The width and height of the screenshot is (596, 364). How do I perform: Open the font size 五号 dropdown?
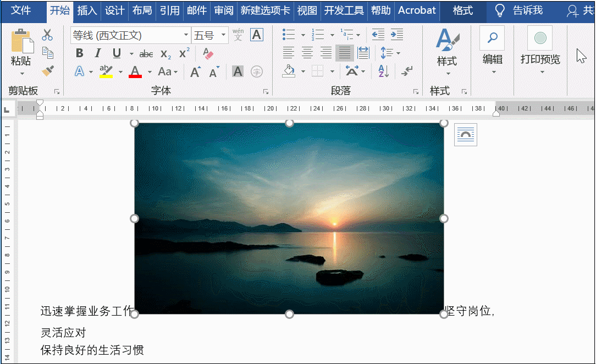tap(223, 36)
